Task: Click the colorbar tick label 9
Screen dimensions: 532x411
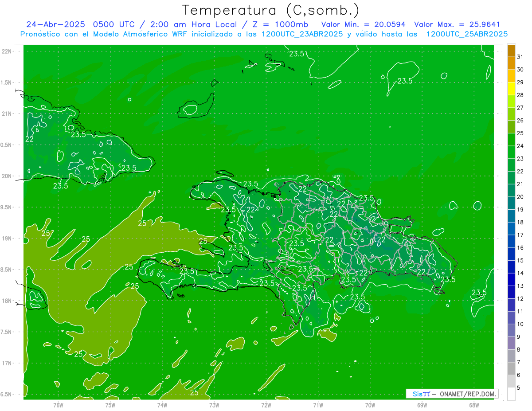Action: [519, 337]
